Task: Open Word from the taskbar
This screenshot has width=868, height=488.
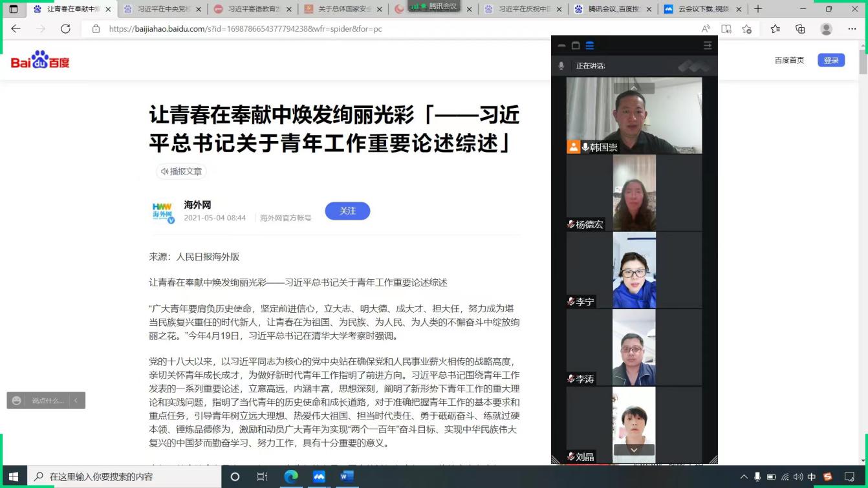Action: tap(347, 477)
